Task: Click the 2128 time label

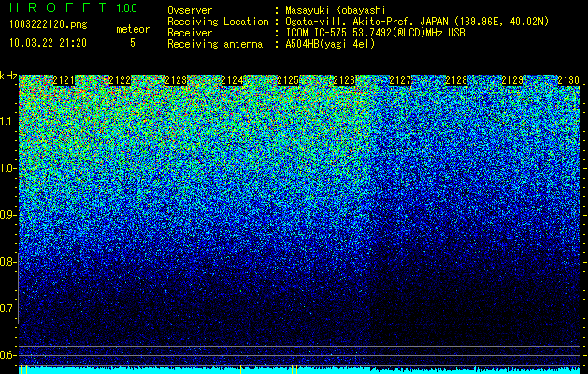Action: point(456,80)
